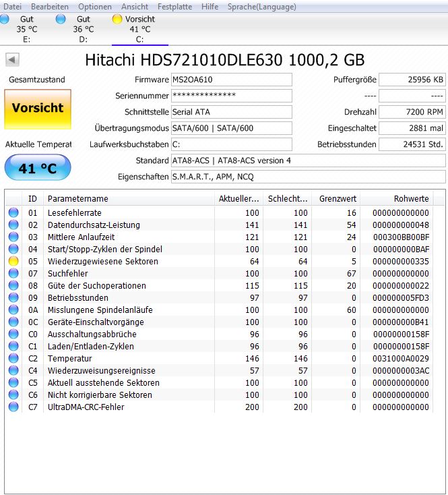This screenshot has height=495, width=448.
Task: Click raw value 0031000A0029 in Temperatur row
Action: click(x=401, y=359)
